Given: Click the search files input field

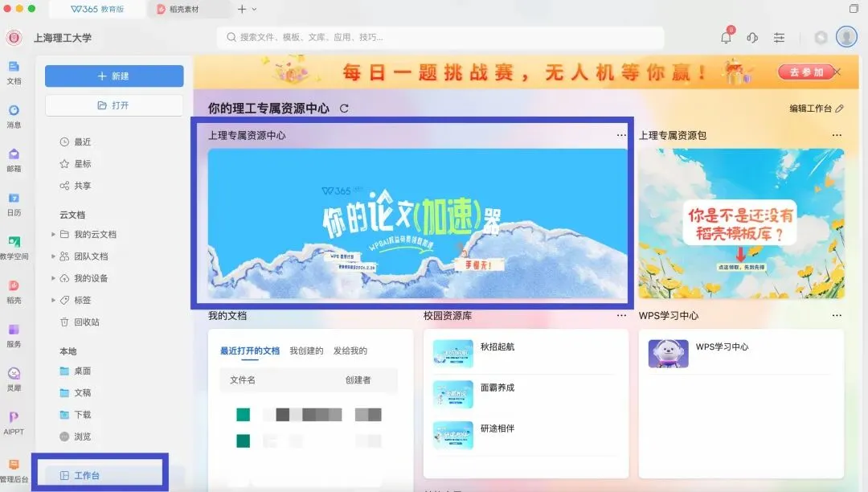Looking at the screenshot, I should (x=440, y=37).
